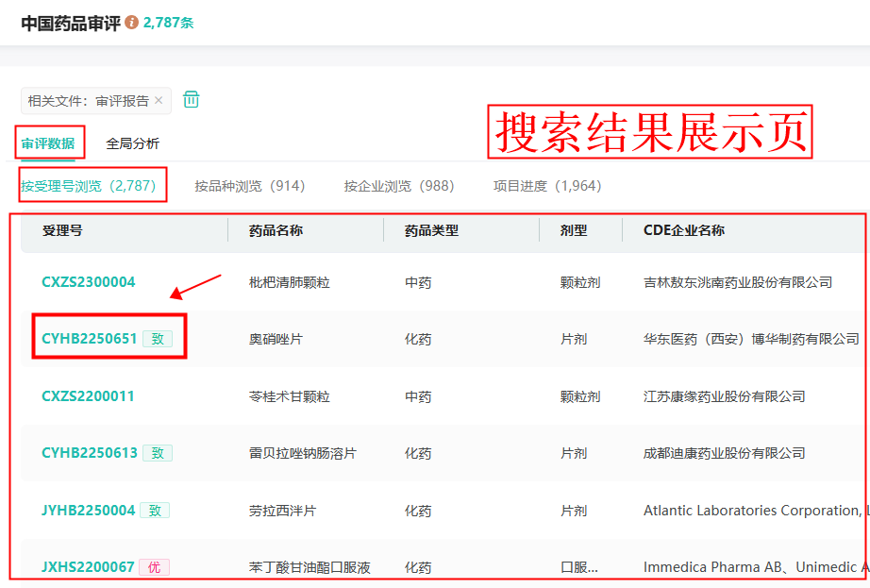Click the info icon beside 中国药品审评 title
The image size is (870, 588).
(131, 22)
